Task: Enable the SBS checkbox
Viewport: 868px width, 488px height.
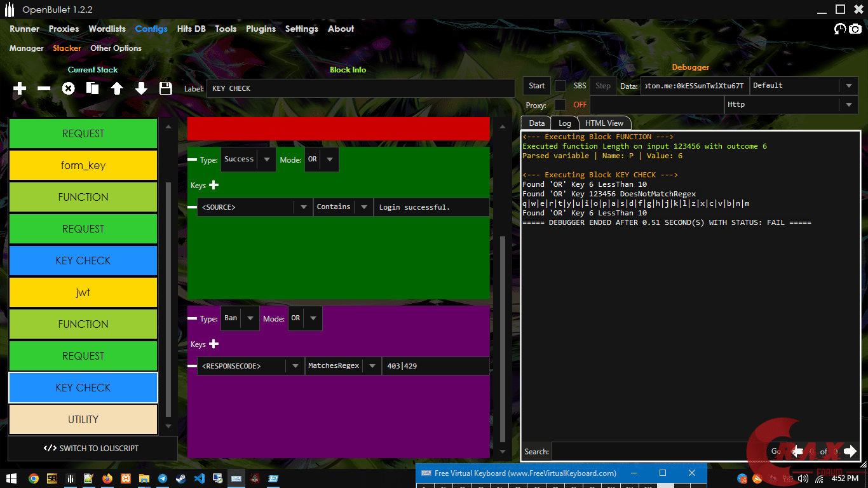Action: click(x=560, y=86)
